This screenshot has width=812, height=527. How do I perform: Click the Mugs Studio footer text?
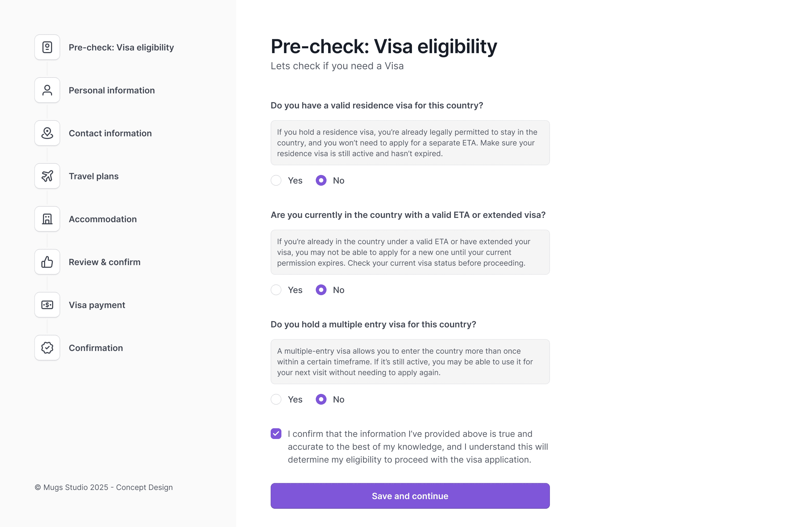[104, 487]
